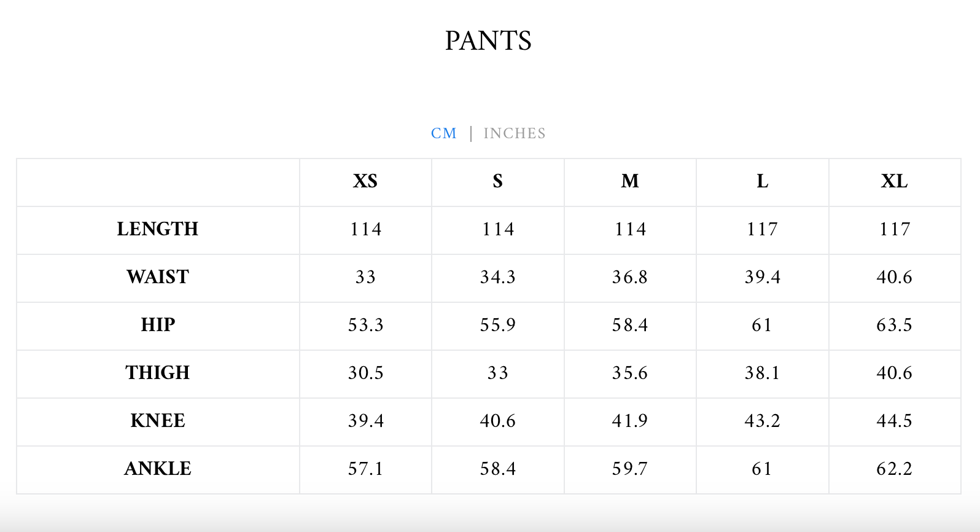Select the LENGTH row label

tap(158, 229)
